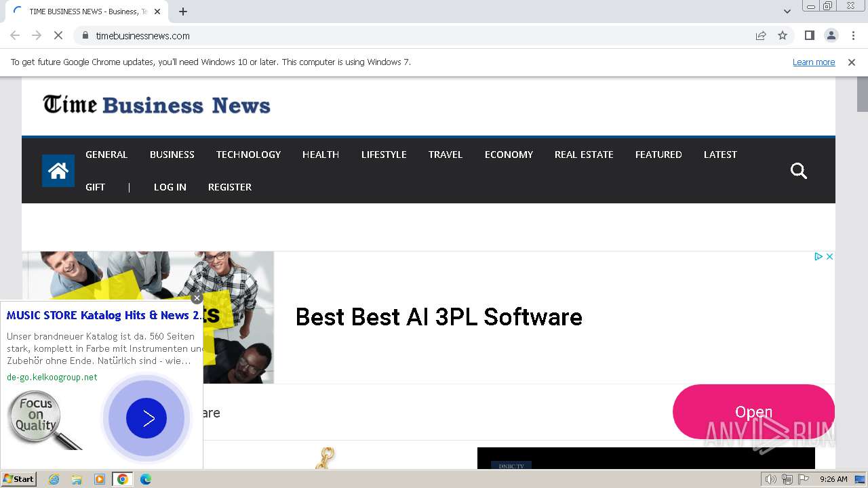Click the pink Open ad button
Screen dimensions: 868x488
753,412
